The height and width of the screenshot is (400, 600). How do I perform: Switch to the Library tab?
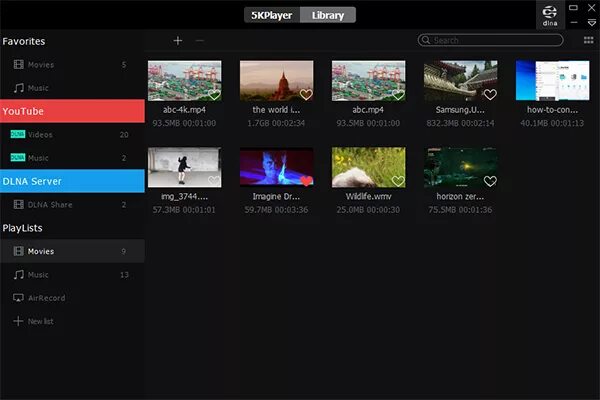click(328, 15)
